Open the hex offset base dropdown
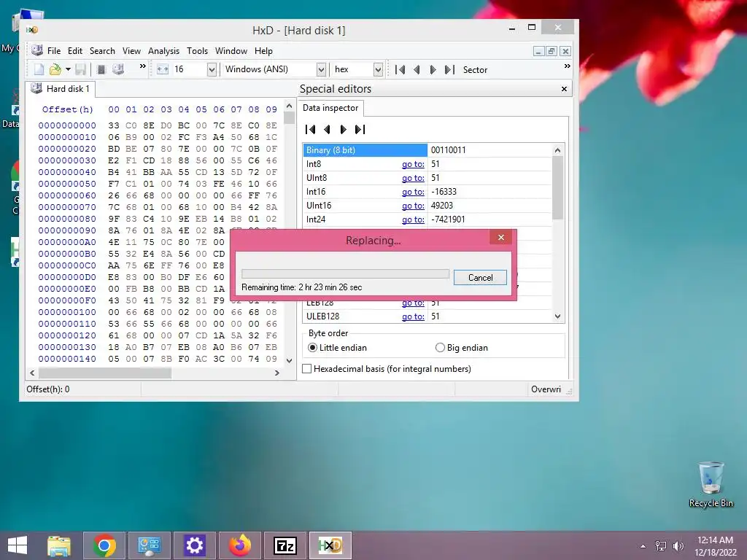Screen dimensions: 747x560 [378, 69]
